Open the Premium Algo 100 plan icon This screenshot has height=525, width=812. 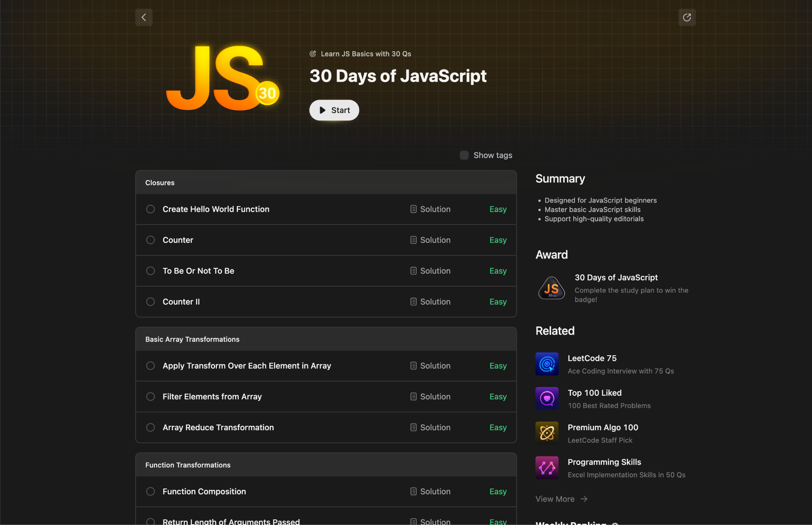pyautogui.click(x=547, y=433)
